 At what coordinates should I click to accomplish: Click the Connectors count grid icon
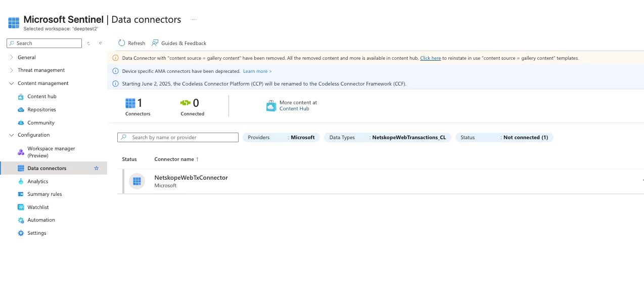pos(130,103)
